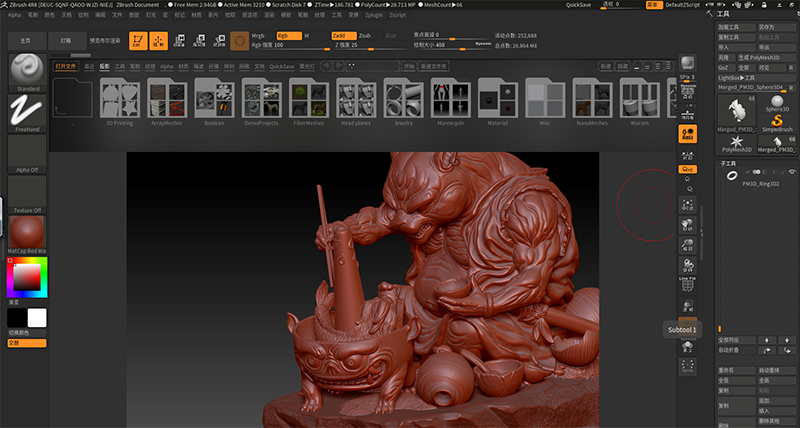Screen dimensions: 800x428
Task: Select the black secondary color swatch
Action: [17, 318]
